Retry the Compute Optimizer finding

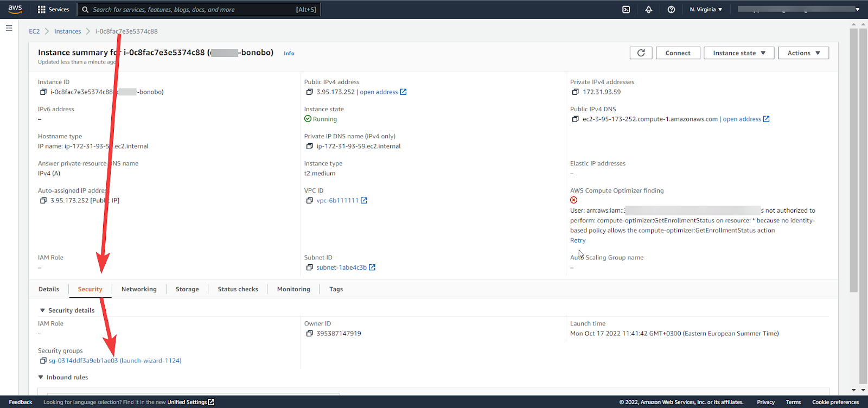pyautogui.click(x=578, y=240)
